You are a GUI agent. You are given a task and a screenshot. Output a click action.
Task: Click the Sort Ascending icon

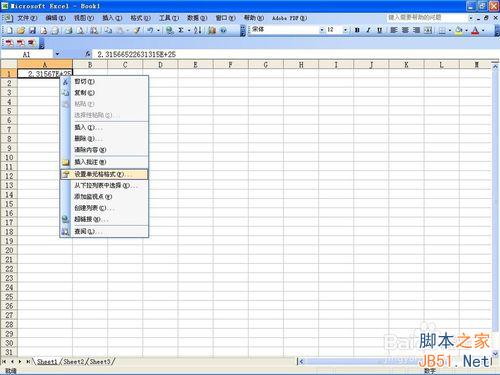pyautogui.click(x=198, y=31)
